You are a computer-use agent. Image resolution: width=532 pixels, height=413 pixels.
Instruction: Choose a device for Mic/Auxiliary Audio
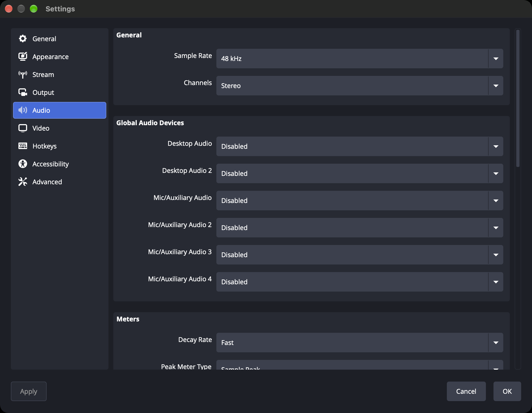pos(360,201)
